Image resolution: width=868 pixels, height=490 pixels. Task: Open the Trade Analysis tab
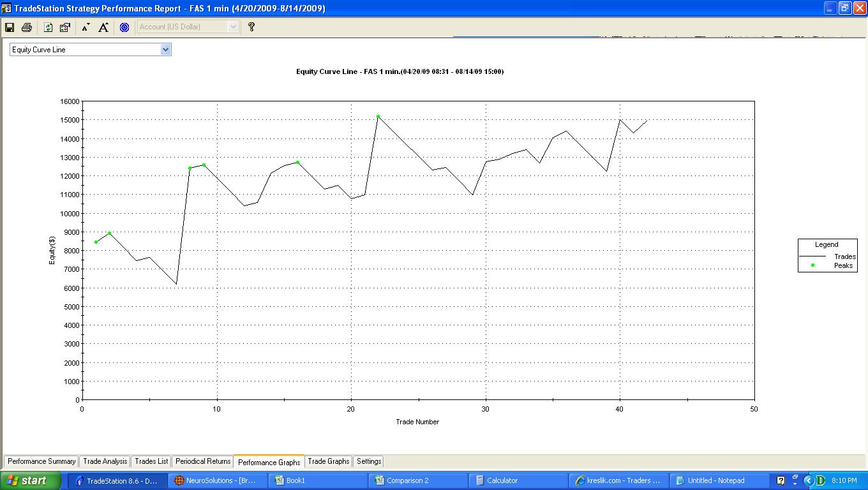105,461
